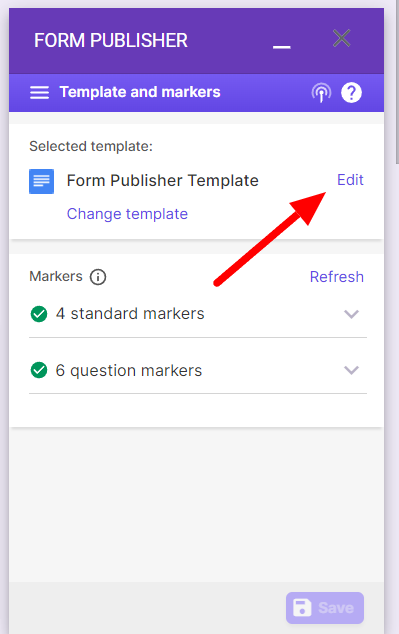Image resolution: width=399 pixels, height=634 pixels.
Task: Expand the standard markers chevron
Action: point(351,314)
